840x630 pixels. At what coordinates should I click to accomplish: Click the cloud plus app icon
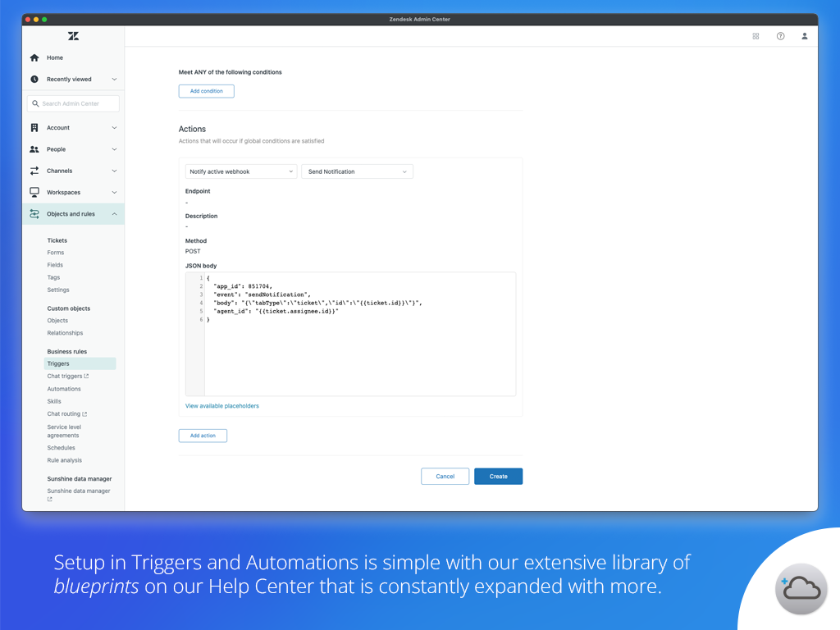(801, 588)
